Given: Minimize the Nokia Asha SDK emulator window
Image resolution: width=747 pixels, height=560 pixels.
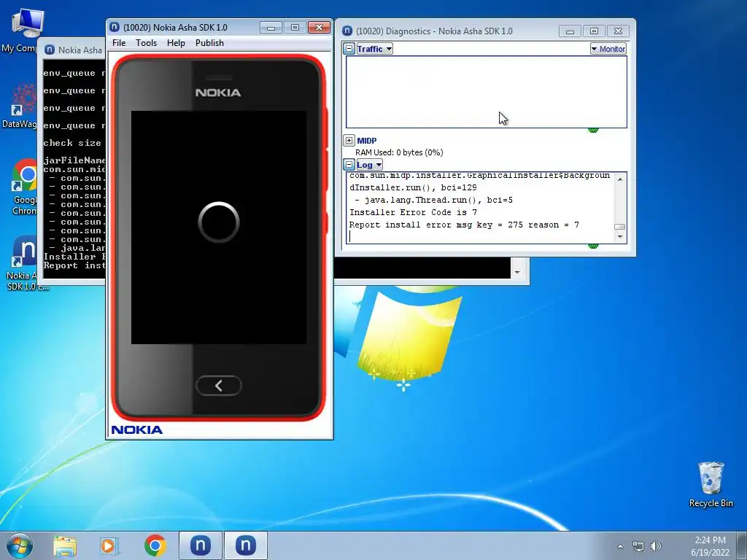Looking at the screenshot, I should click(271, 28).
